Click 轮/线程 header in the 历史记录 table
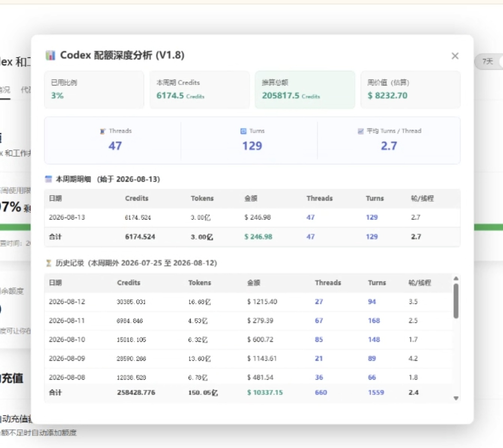This screenshot has width=503, height=448. [x=420, y=283]
